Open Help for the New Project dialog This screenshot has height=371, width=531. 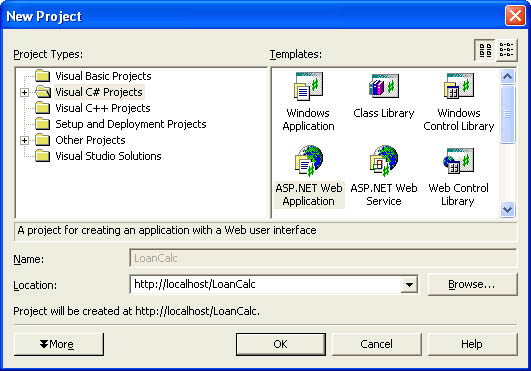(472, 344)
